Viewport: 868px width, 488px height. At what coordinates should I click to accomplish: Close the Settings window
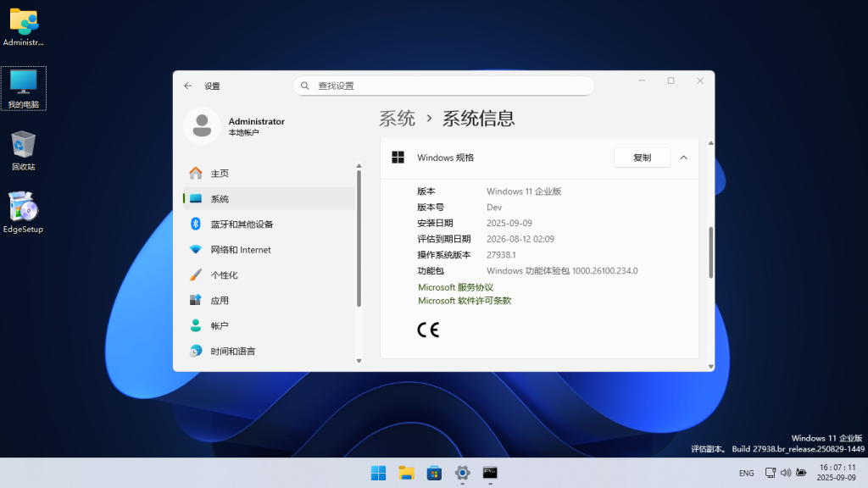click(x=700, y=80)
